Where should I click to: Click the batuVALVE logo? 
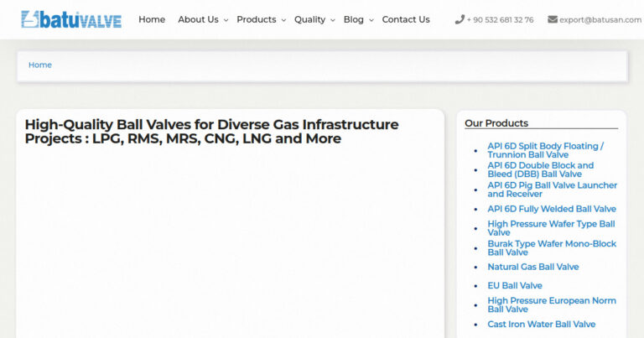pyautogui.click(x=71, y=19)
